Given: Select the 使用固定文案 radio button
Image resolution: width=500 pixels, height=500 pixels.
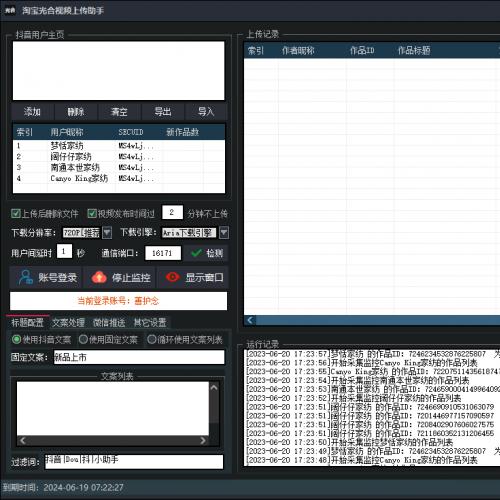Looking at the screenshot, I should [83, 340].
